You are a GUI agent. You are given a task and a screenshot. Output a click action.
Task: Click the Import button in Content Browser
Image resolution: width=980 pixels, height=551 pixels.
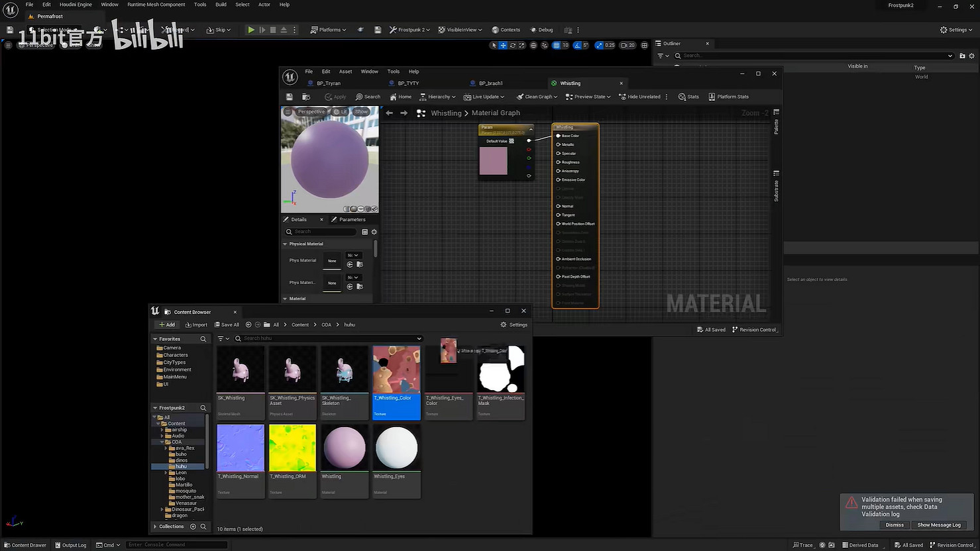coord(196,325)
